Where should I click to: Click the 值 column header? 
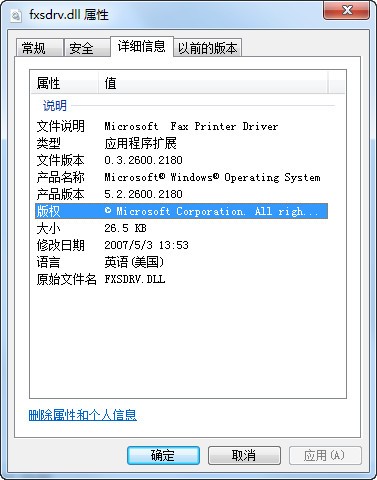213,83
